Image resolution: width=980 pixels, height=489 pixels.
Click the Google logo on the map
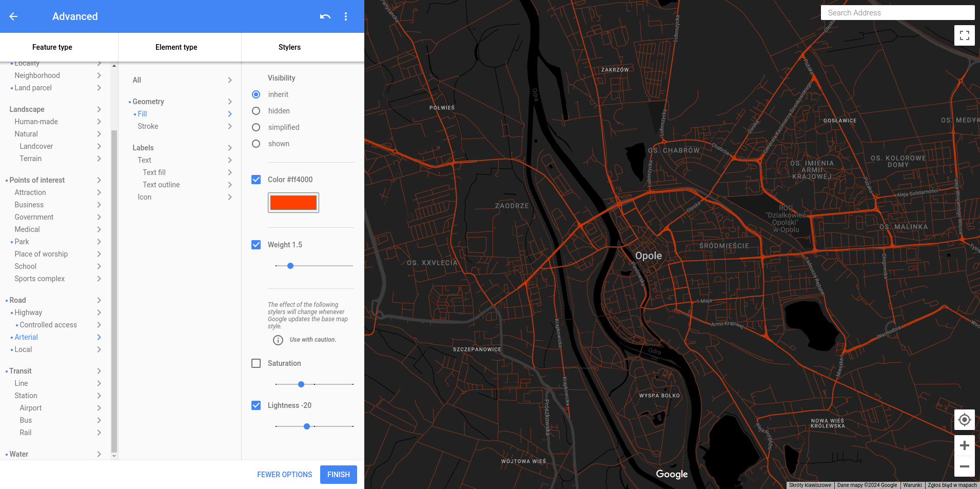click(x=672, y=474)
